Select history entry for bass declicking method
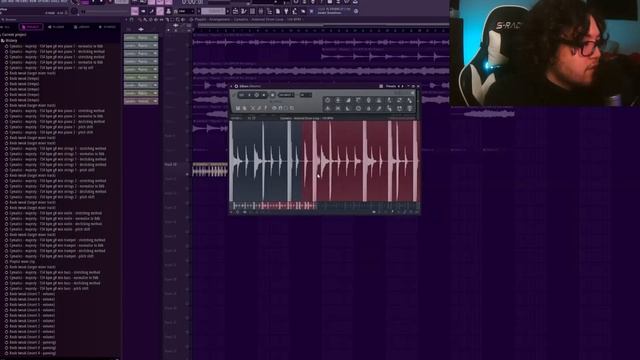Viewport: 640px width, 360px height. pos(53,283)
